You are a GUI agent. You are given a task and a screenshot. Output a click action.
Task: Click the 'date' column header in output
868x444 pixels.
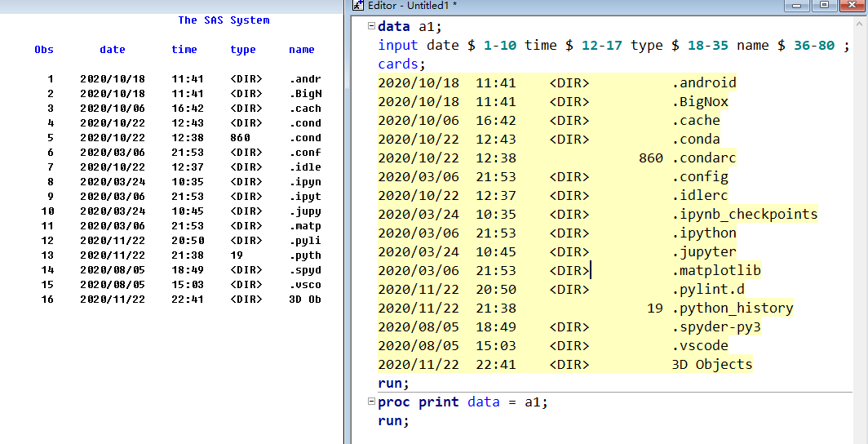[113, 50]
